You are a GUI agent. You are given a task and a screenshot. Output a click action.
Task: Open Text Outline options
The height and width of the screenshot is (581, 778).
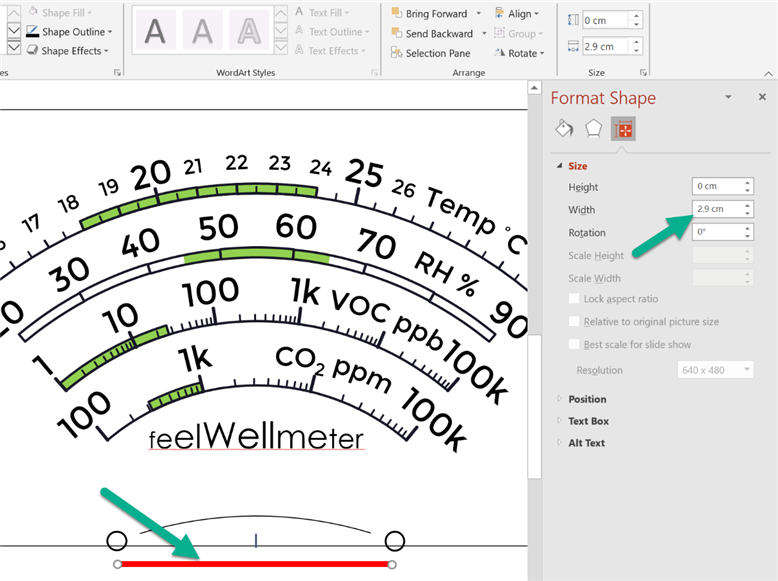pyautogui.click(x=332, y=32)
